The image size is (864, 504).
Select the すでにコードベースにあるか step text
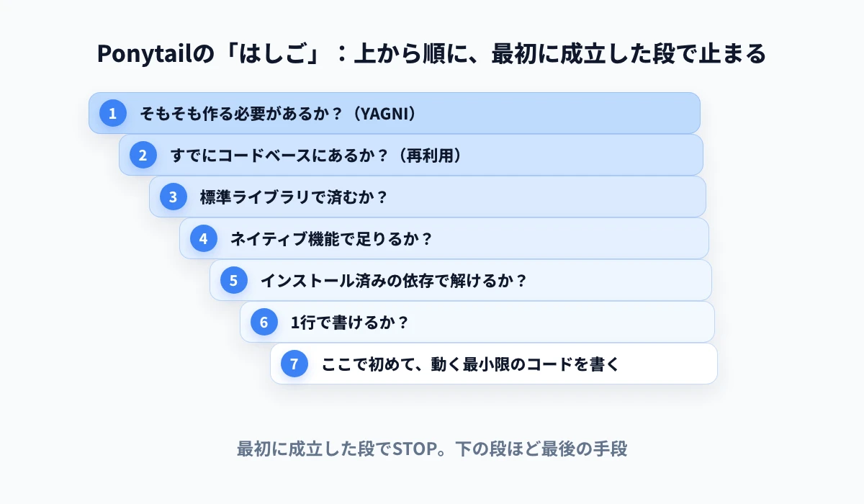315,156
